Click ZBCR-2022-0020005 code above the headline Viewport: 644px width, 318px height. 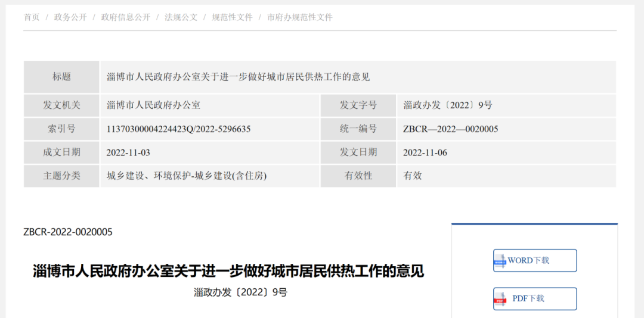tap(68, 232)
